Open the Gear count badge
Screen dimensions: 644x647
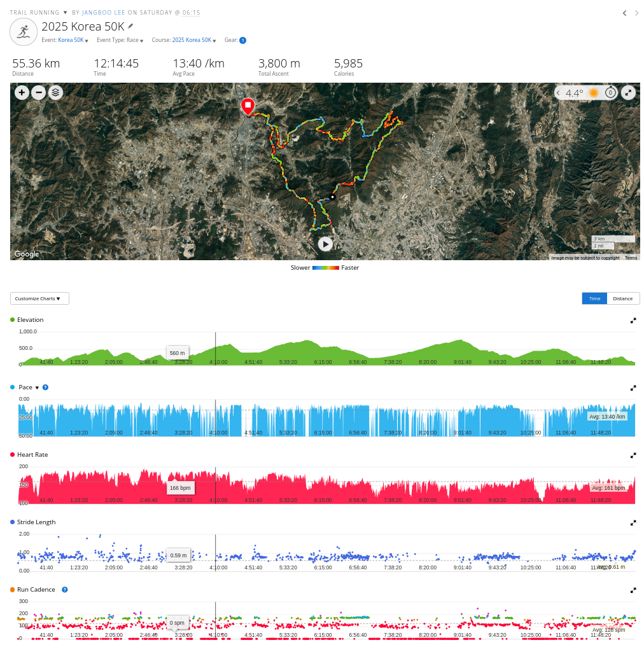point(242,41)
